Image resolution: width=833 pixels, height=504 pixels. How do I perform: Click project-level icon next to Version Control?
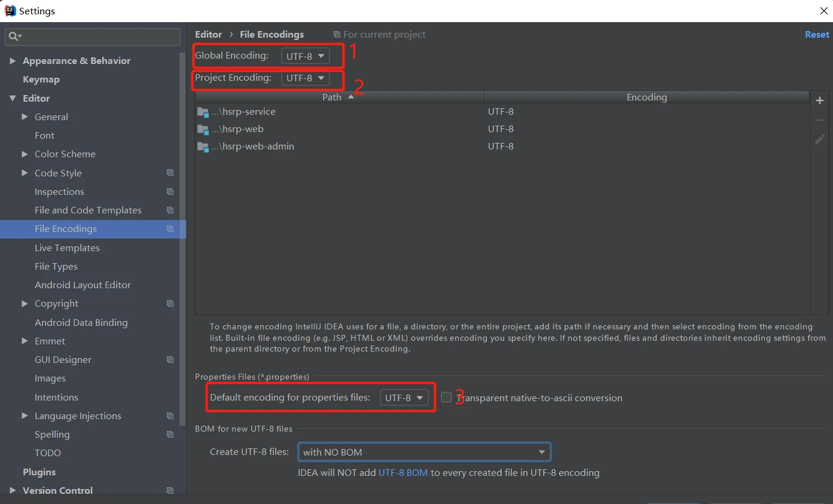tap(170, 490)
